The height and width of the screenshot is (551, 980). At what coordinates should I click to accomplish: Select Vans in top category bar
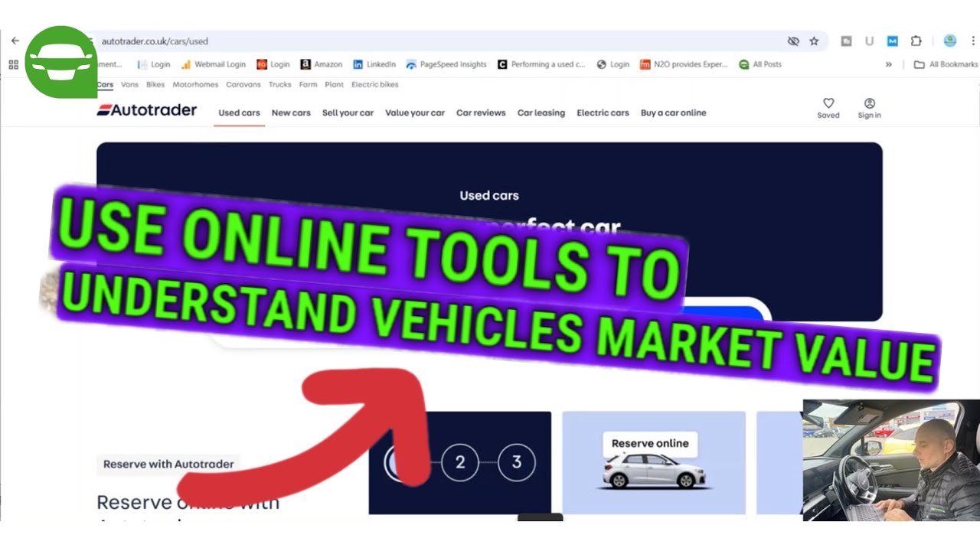coord(129,85)
